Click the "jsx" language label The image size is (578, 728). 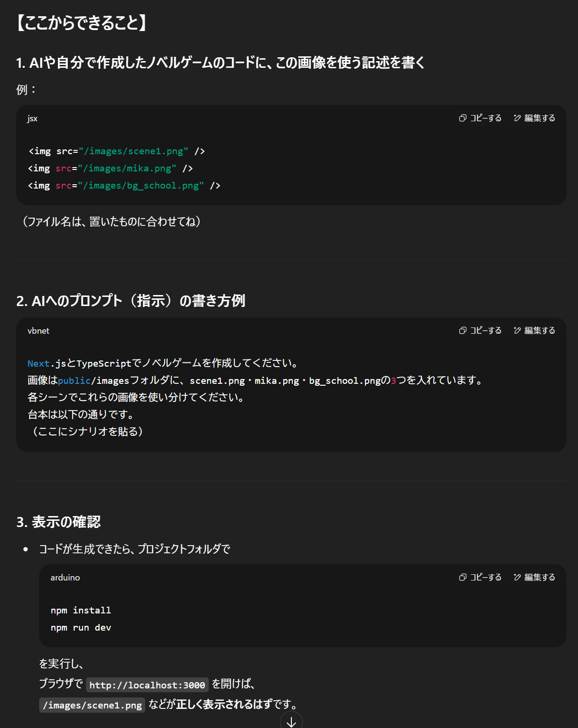32,118
